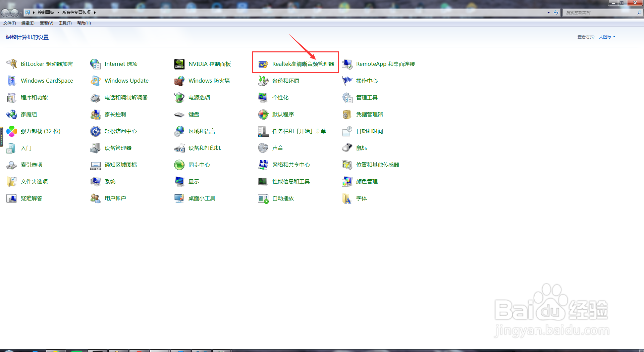Open the 工具(T) menu
This screenshot has width=644, height=352.
(x=65, y=23)
